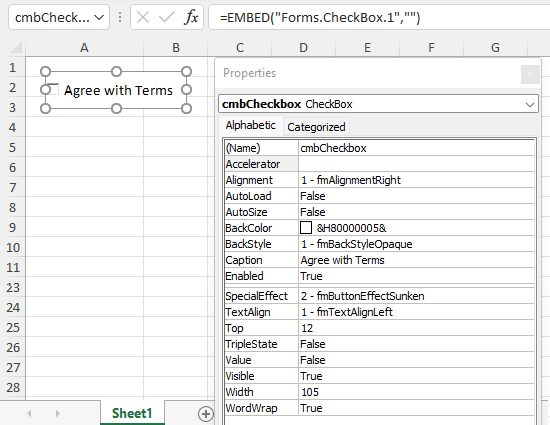The width and height of the screenshot is (550, 425).
Task: Click the Cancel X icon in formula bar
Action: (143, 17)
